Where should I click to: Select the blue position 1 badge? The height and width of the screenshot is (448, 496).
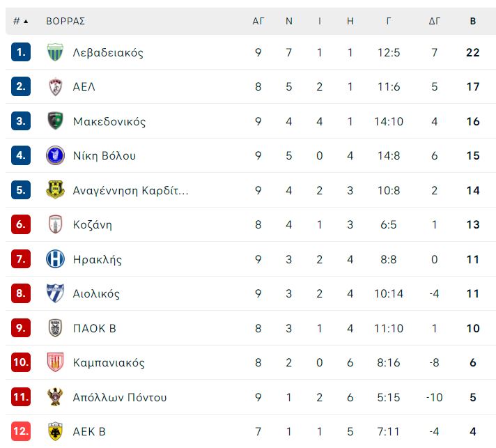point(21,52)
